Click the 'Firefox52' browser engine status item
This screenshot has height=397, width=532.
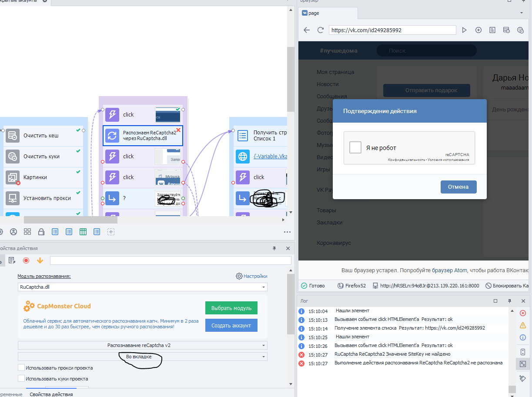tap(352, 286)
